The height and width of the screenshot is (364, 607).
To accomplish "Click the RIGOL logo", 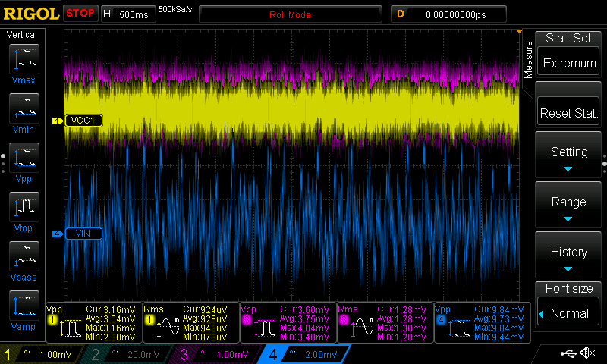I will 31,14.
